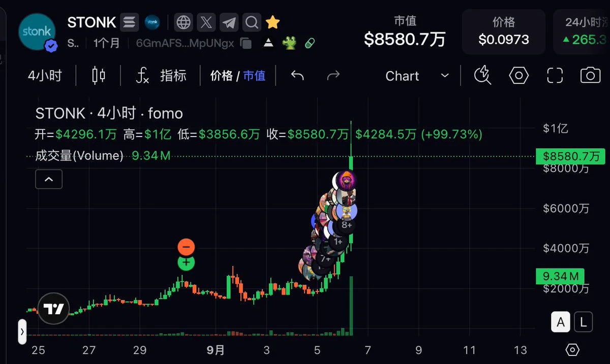Copy the contract address 6GmAFS...MpUNgx
Screen dimensions: 610x364
click(x=246, y=43)
